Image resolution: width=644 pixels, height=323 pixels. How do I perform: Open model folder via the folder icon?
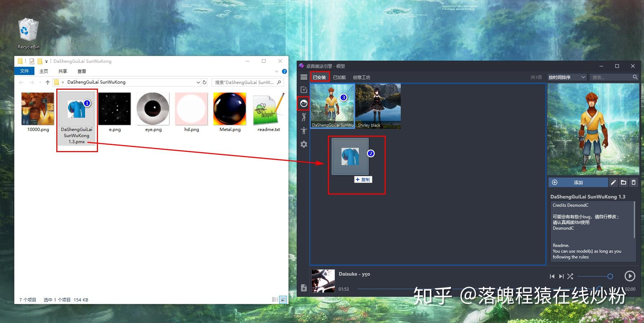click(623, 182)
